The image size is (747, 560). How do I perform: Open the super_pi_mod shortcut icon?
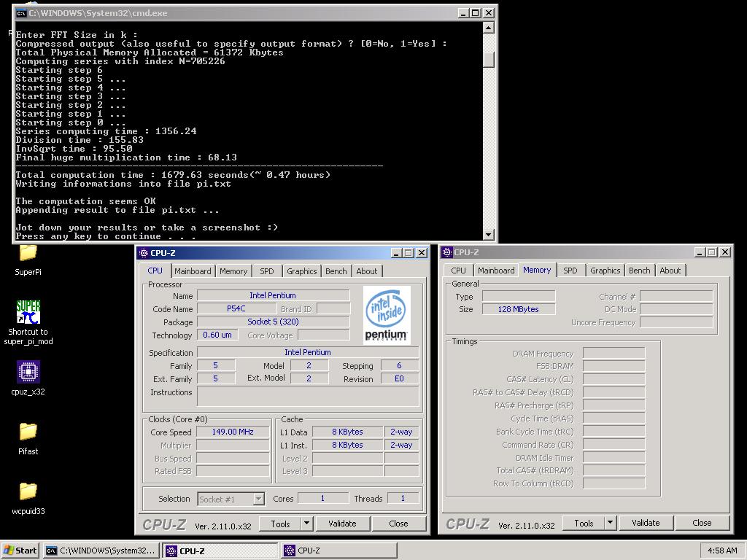click(x=28, y=312)
